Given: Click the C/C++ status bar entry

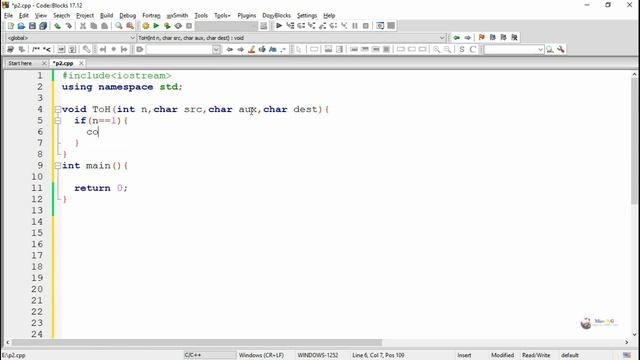Looking at the screenshot, I should click(x=193, y=355).
